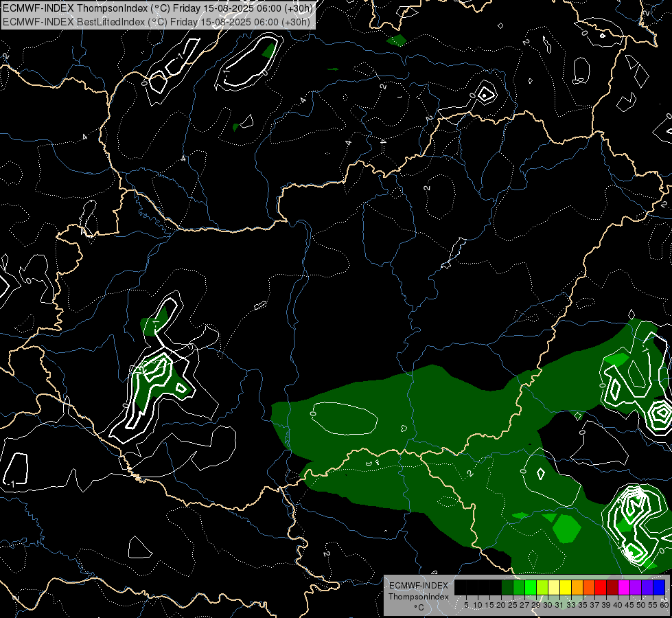The image size is (672, 618).
Task: Select the dark green 20–25 legend swatch
Action: coord(507,587)
